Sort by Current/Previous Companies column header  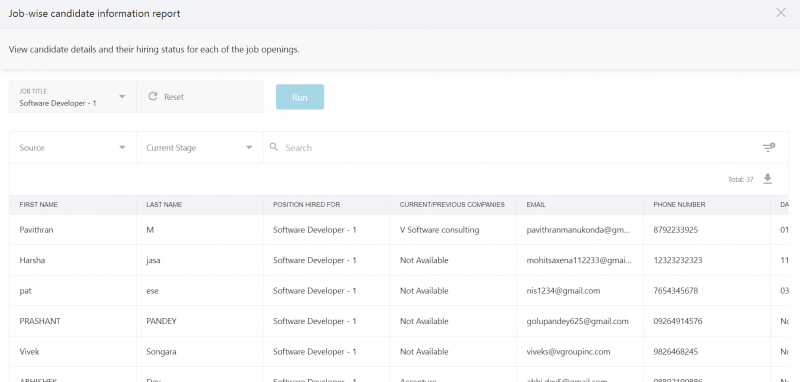pyautogui.click(x=452, y=205)
